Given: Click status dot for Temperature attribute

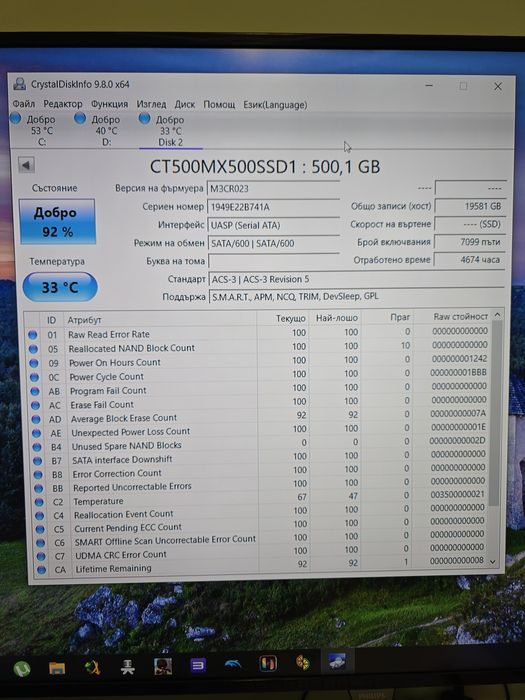Looking at the screenshot, I should (x=39, y=502).
